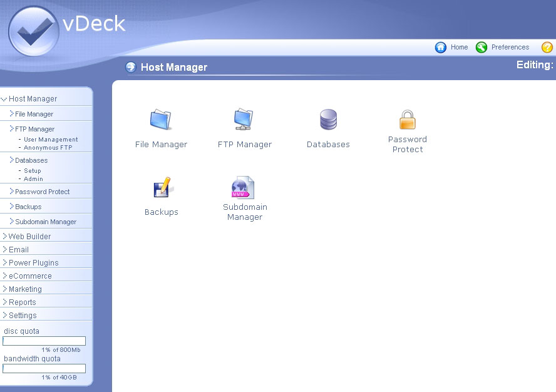Screen dimensions: 556x392
Task: Open the File Manager folder icon
Action: 161,120
